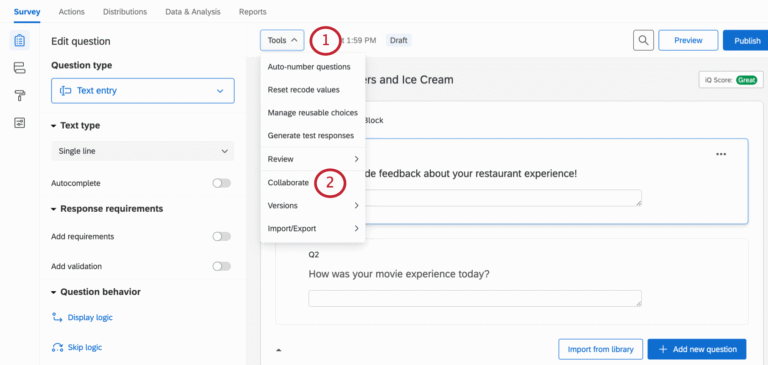Open the Look and feel paint roller icon
The image size is (768, 365).
point(20,96)
